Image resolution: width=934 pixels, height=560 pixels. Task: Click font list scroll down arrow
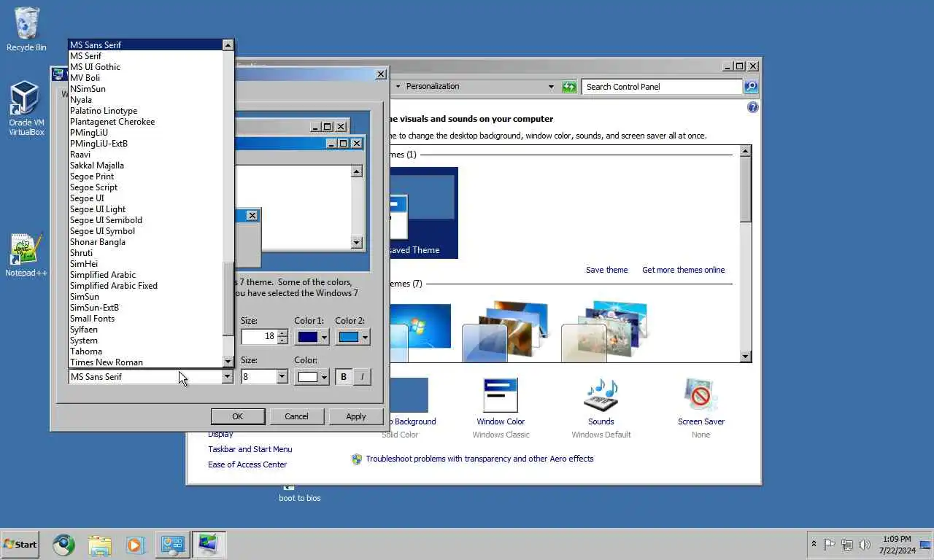228,362
